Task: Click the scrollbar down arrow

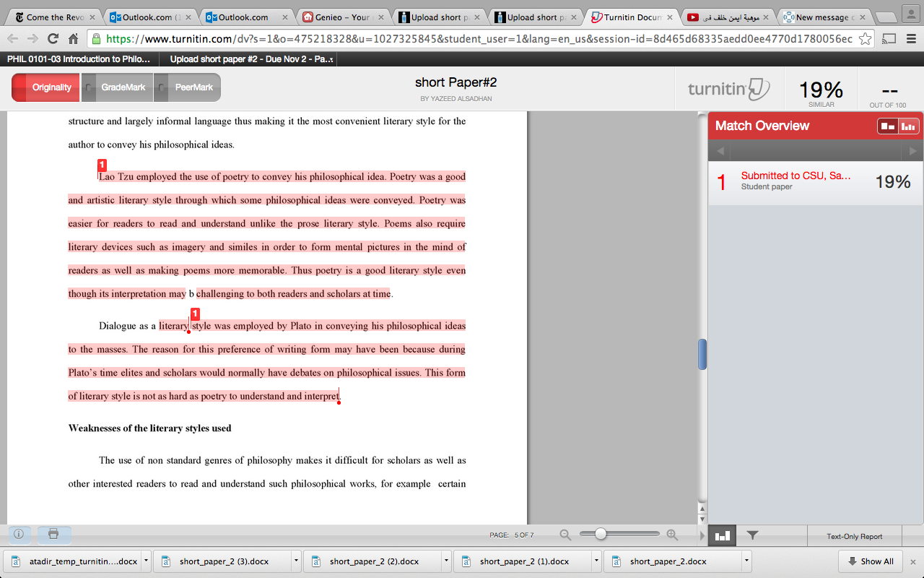Action: pyautogui.click(x=702, y=519)
